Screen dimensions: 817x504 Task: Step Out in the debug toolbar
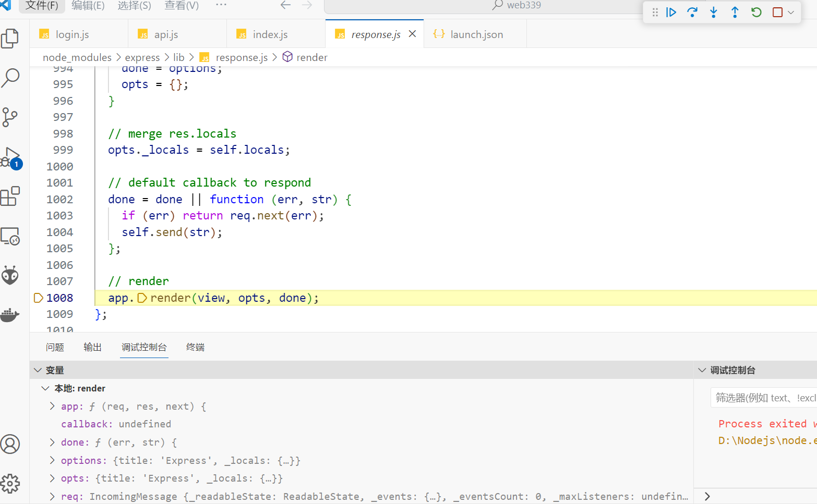pos(735,12)
